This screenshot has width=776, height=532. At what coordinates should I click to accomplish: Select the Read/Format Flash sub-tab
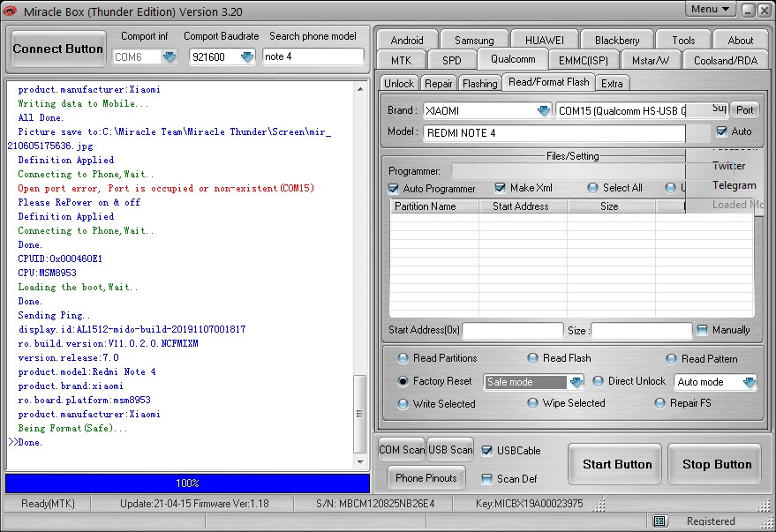pos(549,82)
